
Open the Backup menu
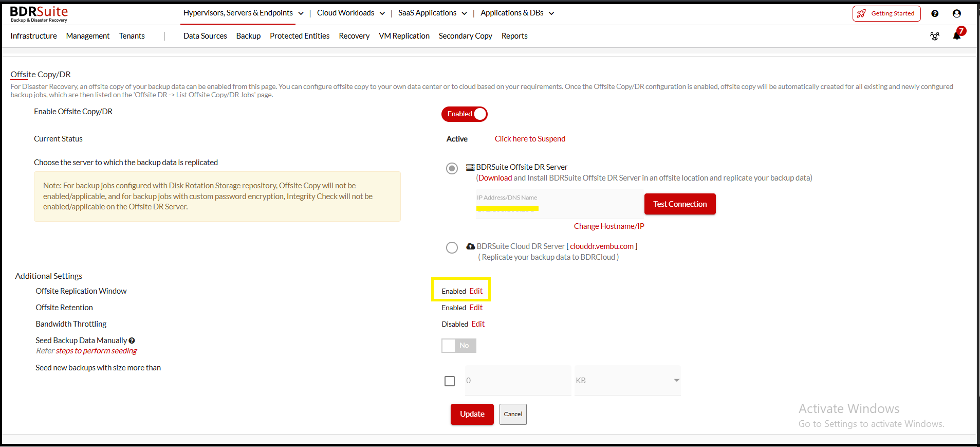click(248, 36)
